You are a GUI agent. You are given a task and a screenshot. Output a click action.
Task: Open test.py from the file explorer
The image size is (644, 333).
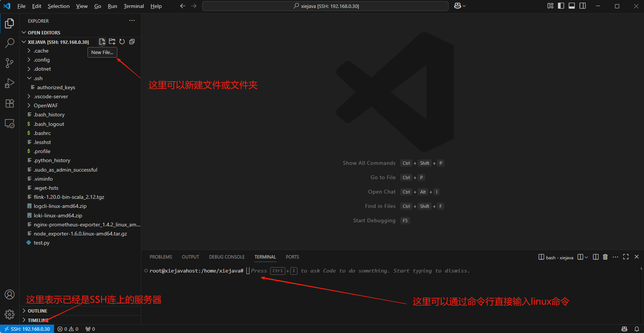coord(42,243)
